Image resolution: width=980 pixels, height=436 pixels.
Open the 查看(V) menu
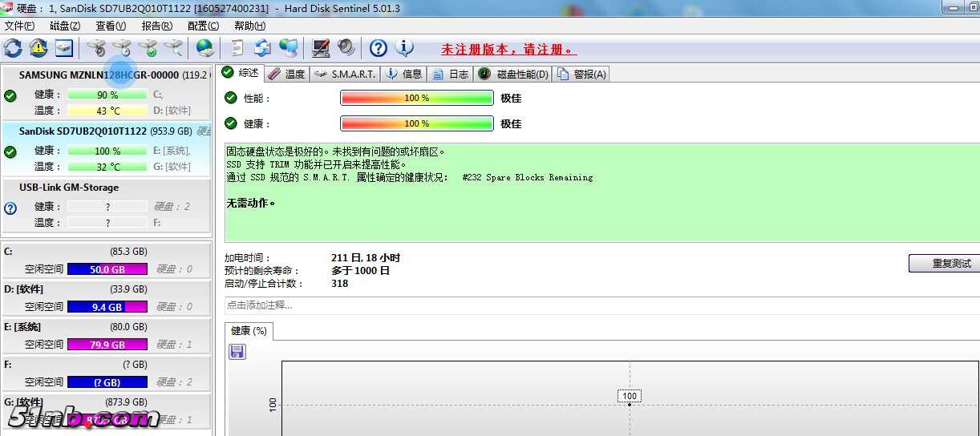click(x=111, y=26)
